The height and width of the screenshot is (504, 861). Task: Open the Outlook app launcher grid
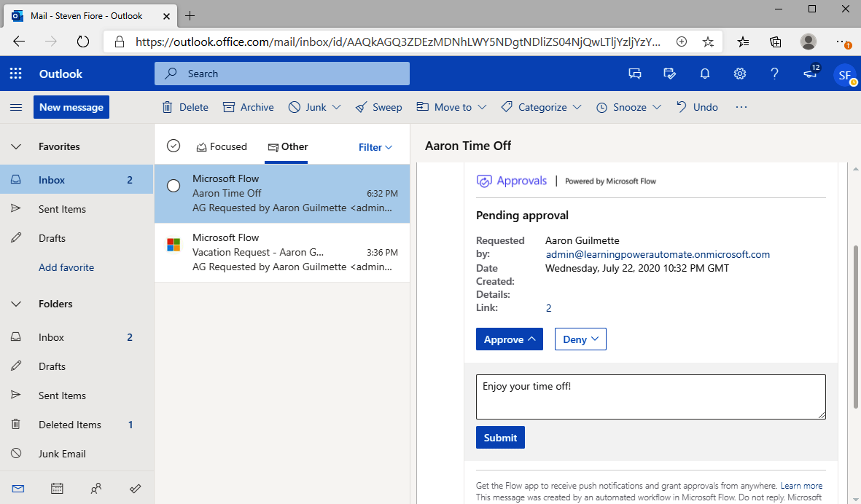16,74
